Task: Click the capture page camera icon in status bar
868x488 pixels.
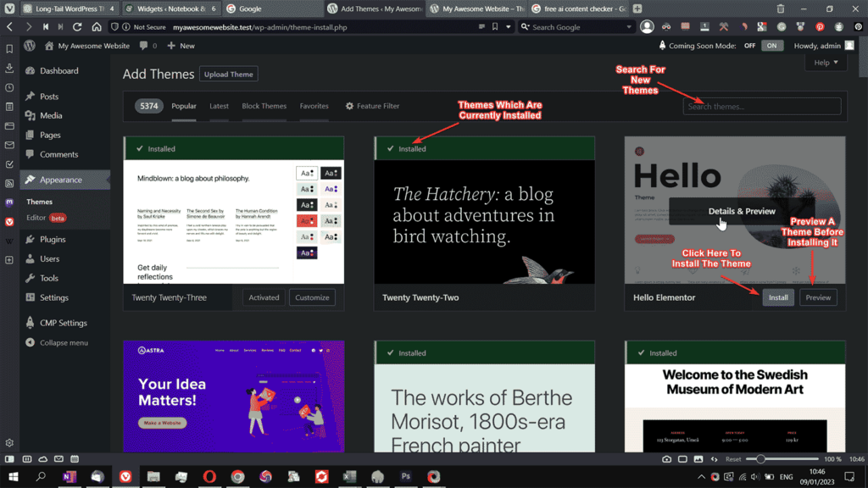Action: pos(666,458)
